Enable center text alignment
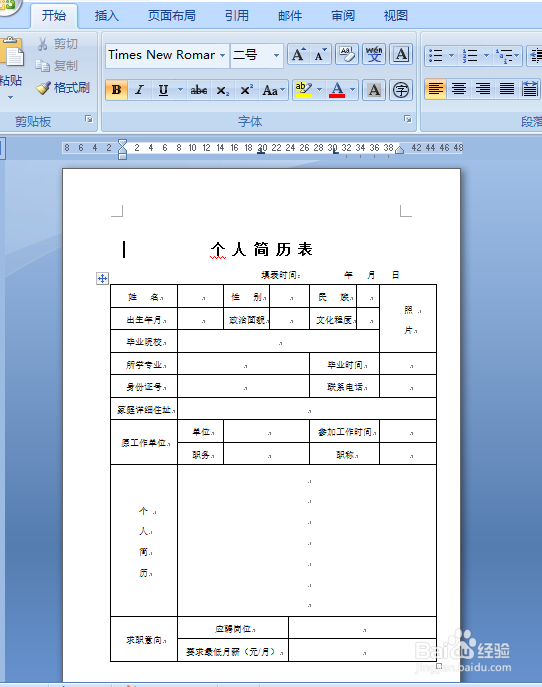 [x=459, y=89]
